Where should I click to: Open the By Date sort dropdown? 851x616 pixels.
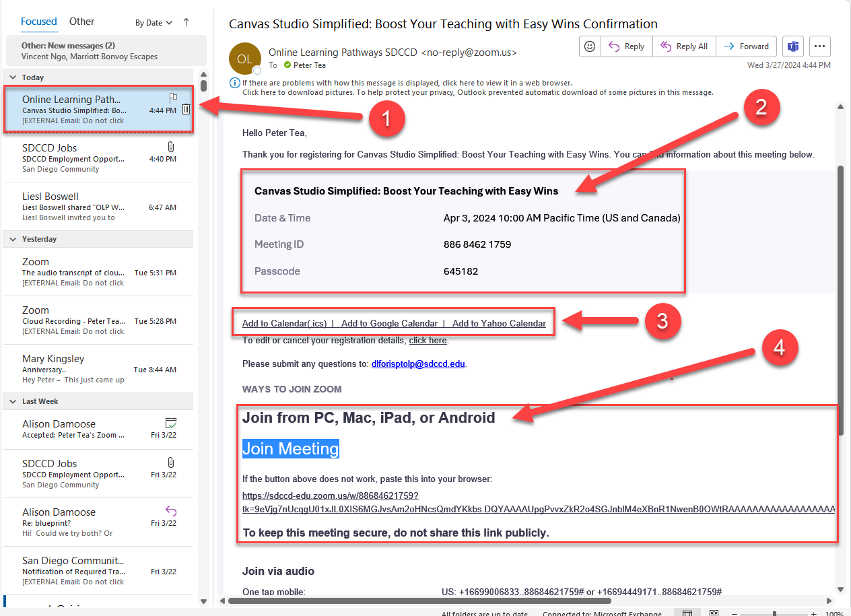point(154,23)
